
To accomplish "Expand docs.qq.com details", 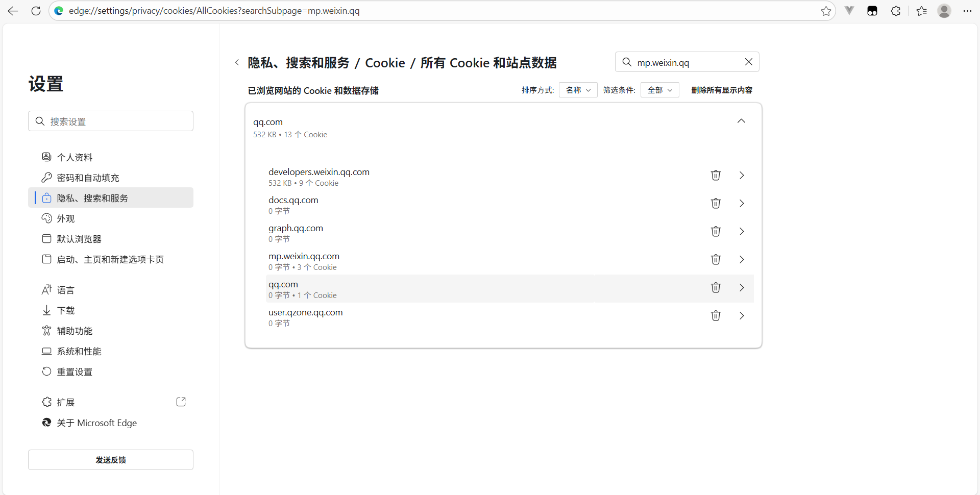I will 742,204.
